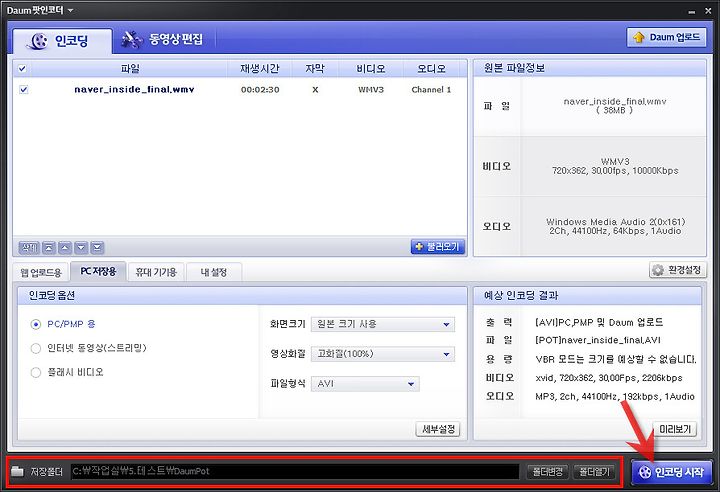
Task: Click the Channel 1 audio cell
Action: pyautogui.click(x=431, y=90)
